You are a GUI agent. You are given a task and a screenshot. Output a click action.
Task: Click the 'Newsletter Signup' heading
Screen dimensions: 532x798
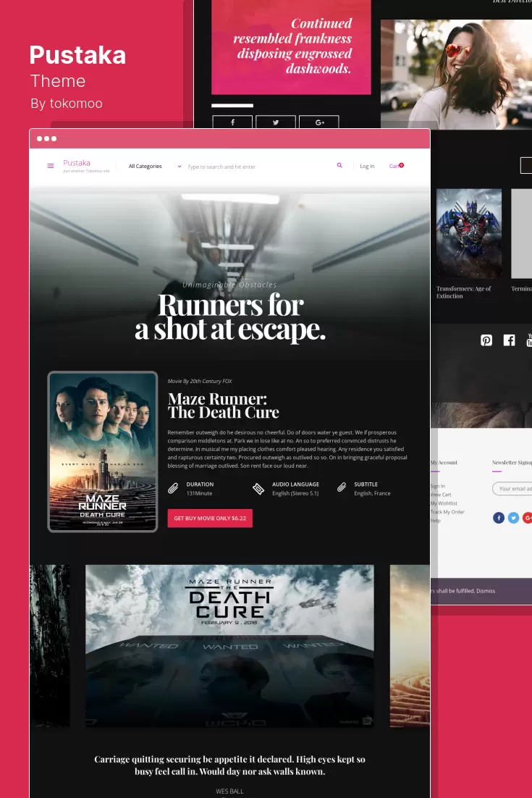(x=512, y=463)
